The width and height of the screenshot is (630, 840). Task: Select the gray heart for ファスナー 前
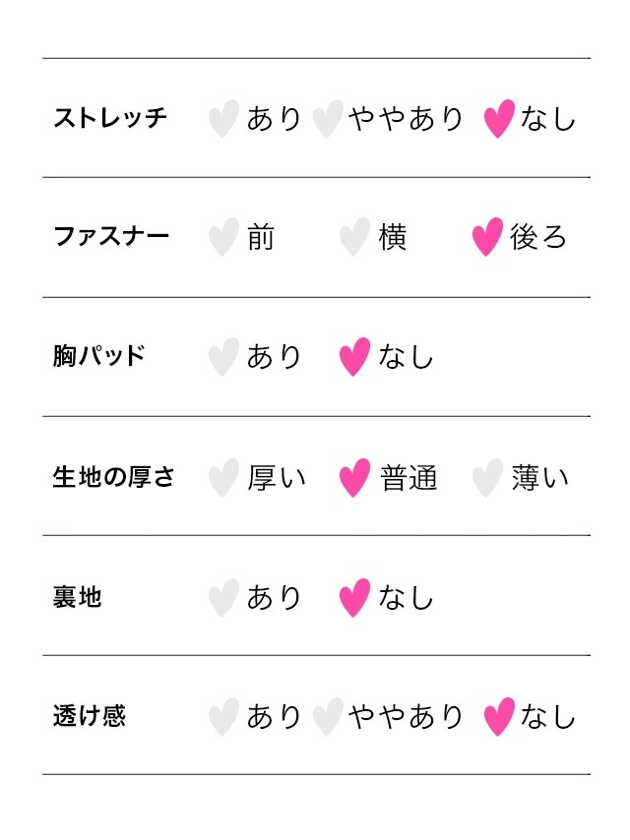click(223, 238)
